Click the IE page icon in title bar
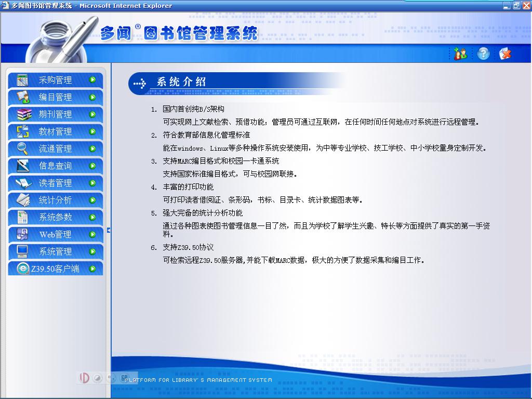 click(5, 5)
